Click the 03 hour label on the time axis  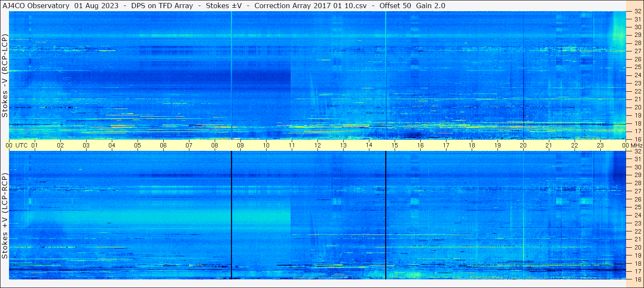point(86,145)
